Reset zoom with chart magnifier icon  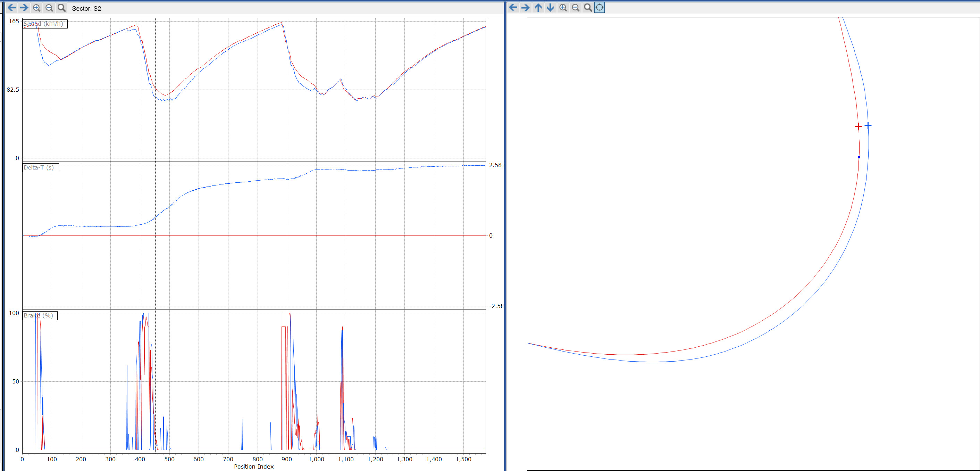tap(61, 8)
